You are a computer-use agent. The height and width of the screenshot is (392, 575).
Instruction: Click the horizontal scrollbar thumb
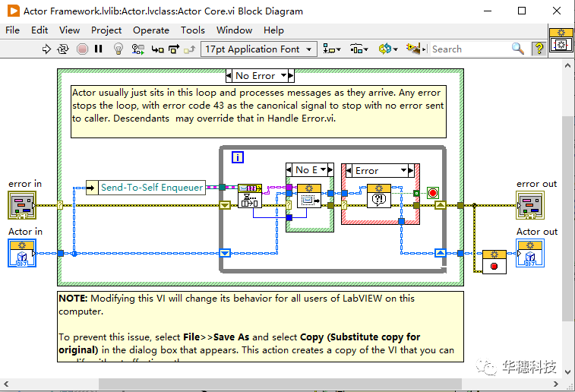(x=280, y=384)
